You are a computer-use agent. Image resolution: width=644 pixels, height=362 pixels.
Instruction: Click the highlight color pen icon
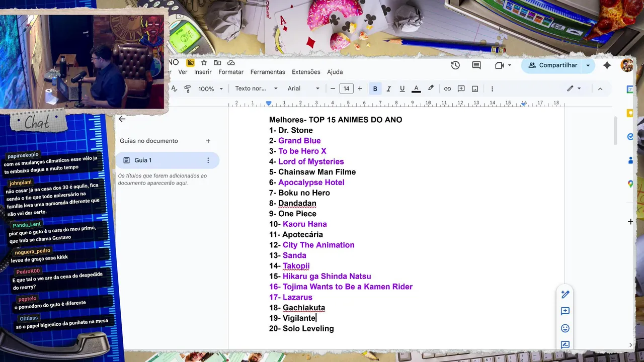[431, 88]
